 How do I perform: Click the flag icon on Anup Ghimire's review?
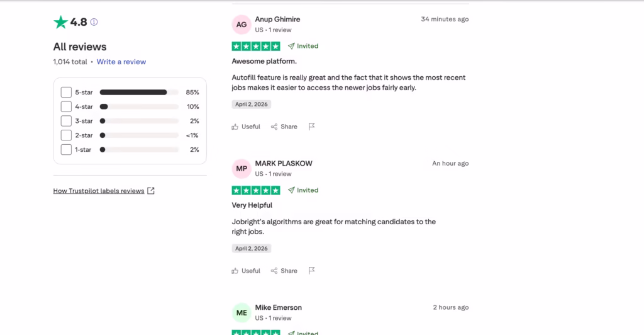coord(311,127)
